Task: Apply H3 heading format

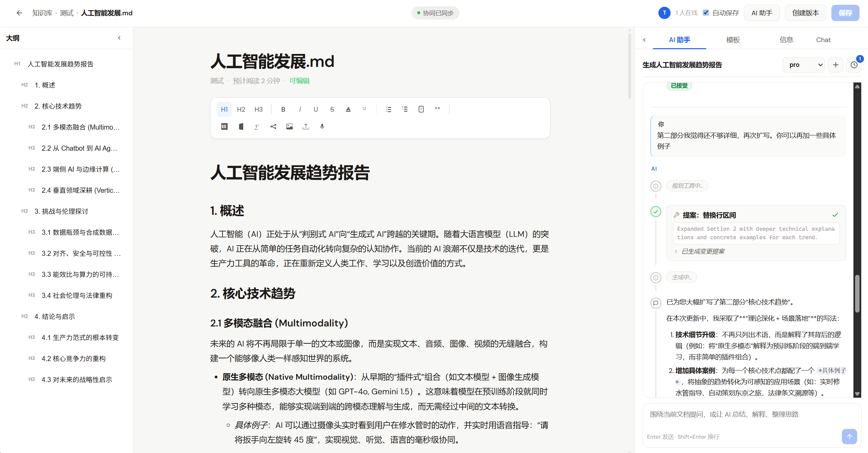Action: 258,109
